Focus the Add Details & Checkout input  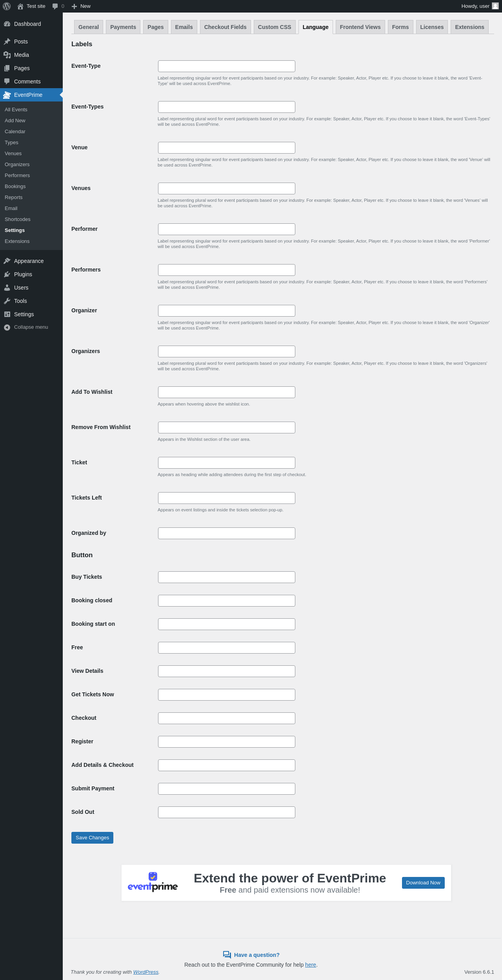point(227,765)
